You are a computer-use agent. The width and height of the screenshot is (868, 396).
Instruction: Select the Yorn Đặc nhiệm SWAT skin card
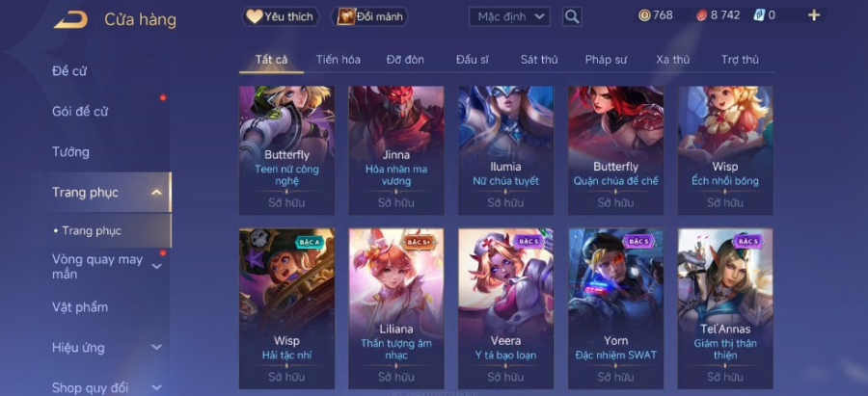point(615,308)
